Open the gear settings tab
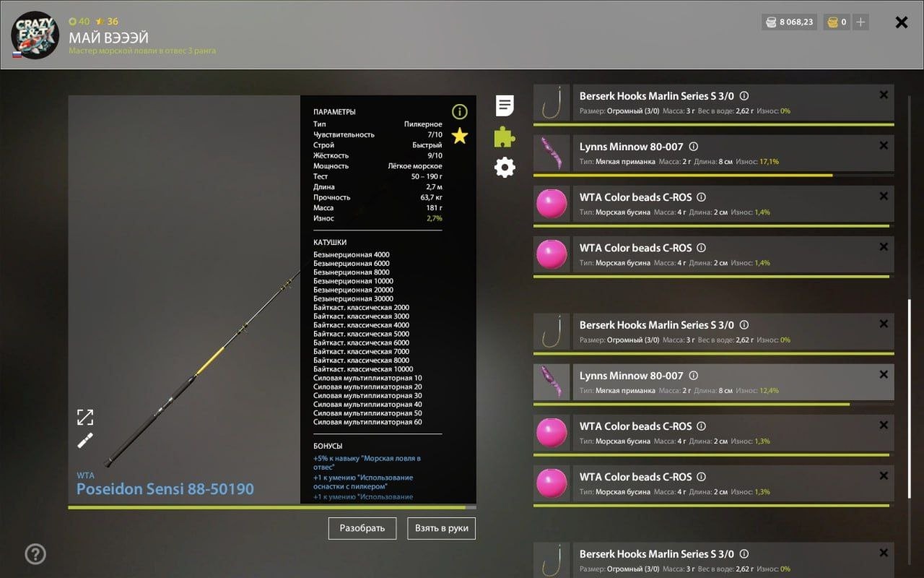This screenshot has width=924, height=578. point(505,168)
